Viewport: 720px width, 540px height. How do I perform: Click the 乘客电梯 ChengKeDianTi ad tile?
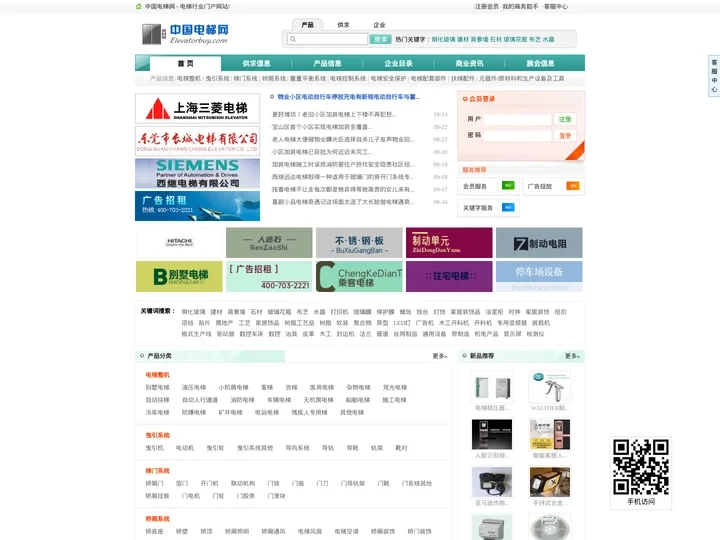(x=359, y=276)
